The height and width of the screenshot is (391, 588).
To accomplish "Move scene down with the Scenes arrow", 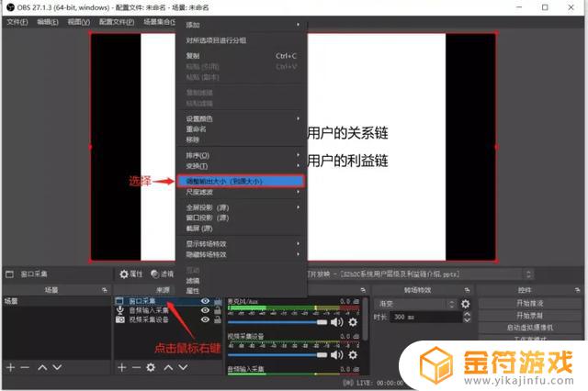I will pyautogui.click(x=57, y=367).
